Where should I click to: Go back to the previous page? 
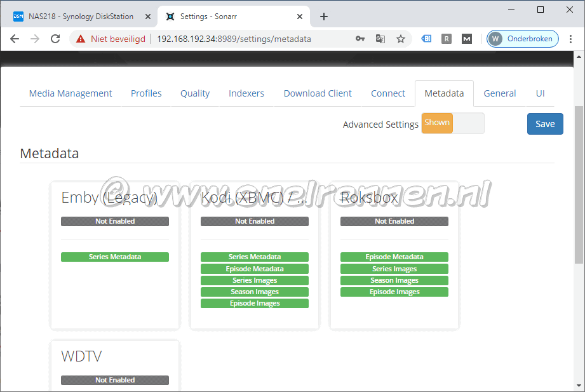click(15, 39)
